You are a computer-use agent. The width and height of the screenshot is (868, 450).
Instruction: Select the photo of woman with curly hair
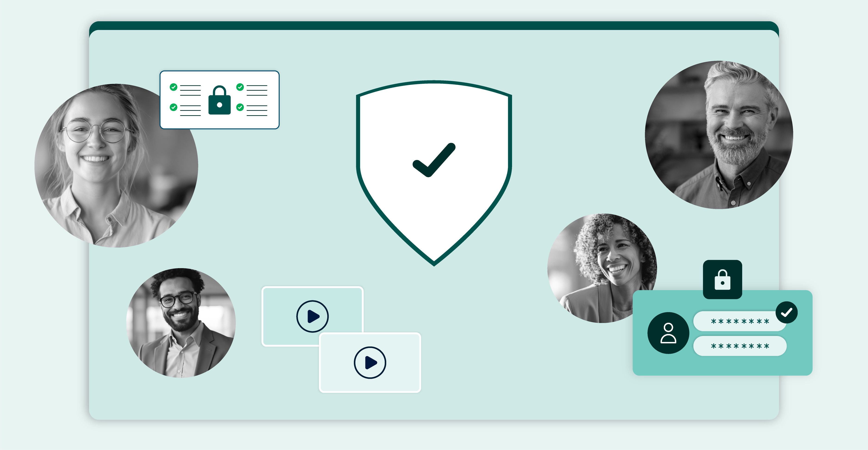(602, 268)
